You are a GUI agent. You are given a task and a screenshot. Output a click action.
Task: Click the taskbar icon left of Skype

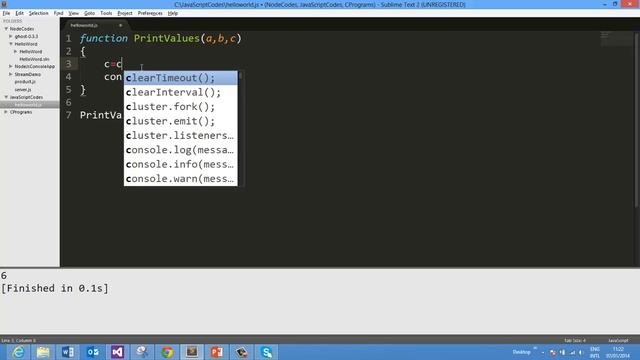[x=241, y=352]
